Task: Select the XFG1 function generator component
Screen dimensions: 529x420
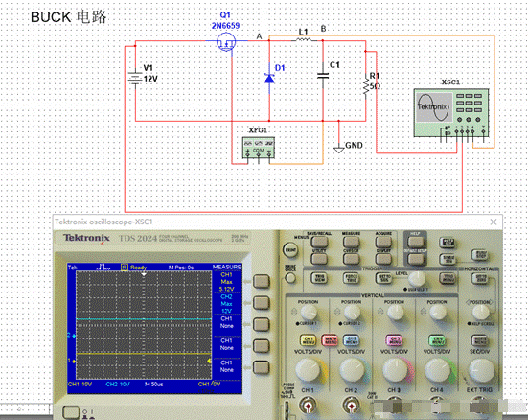Action: coord(259,148)
